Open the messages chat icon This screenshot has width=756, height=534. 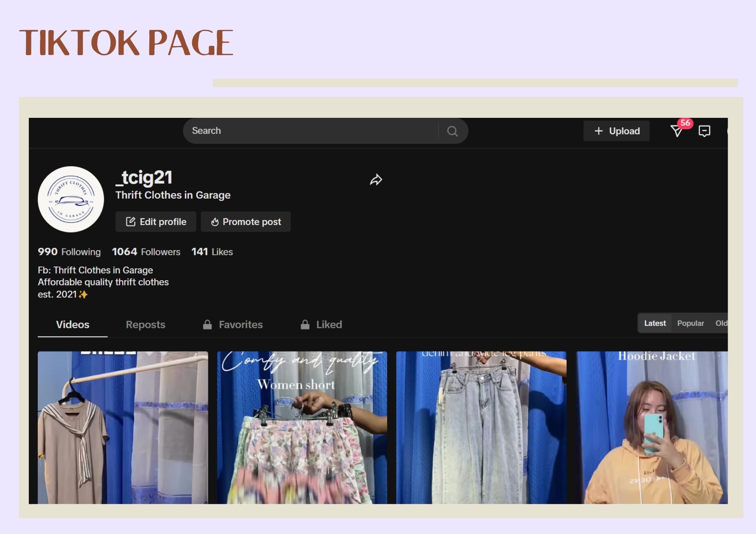tap(704, 131)
